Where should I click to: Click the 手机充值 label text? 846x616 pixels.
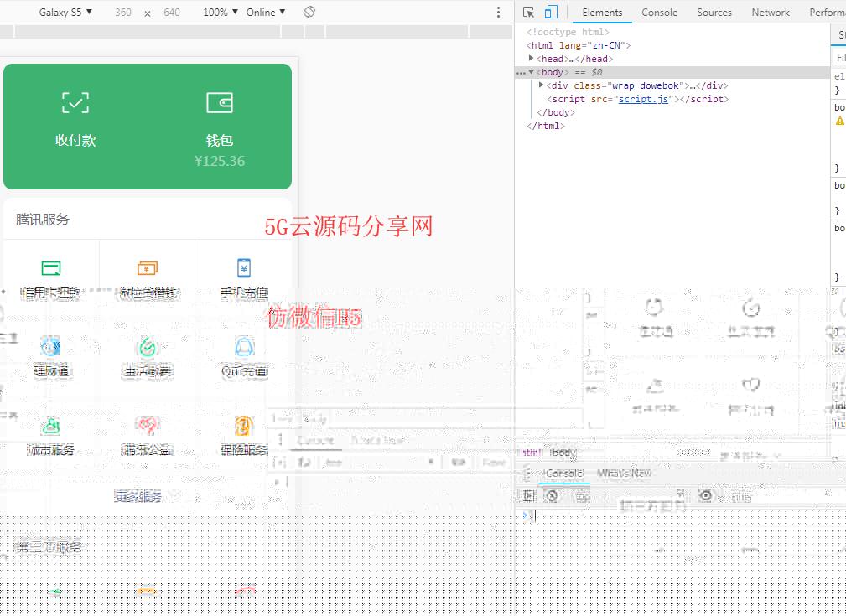click(245, 292)
